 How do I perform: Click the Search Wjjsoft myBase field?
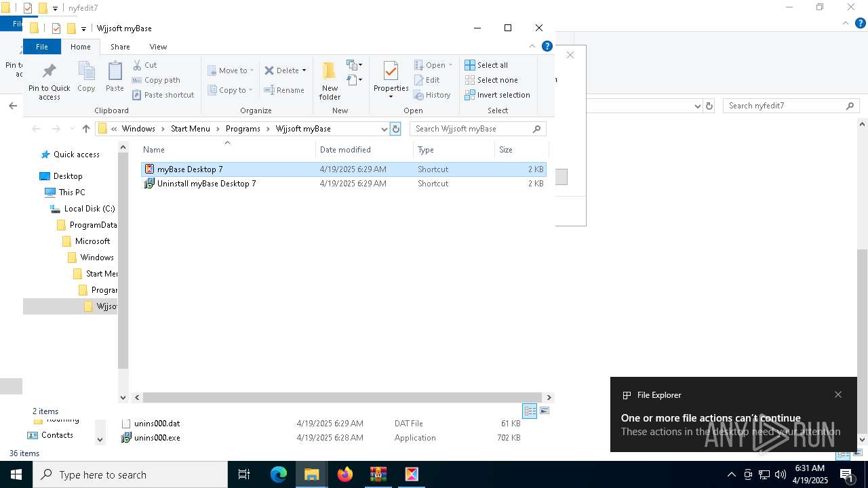pyautogui.click(x=477, y=129)
